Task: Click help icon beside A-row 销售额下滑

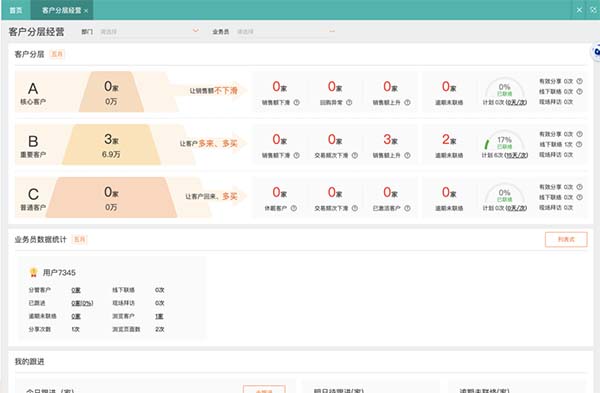Action: pyautogui.click(x=296, y=103)
